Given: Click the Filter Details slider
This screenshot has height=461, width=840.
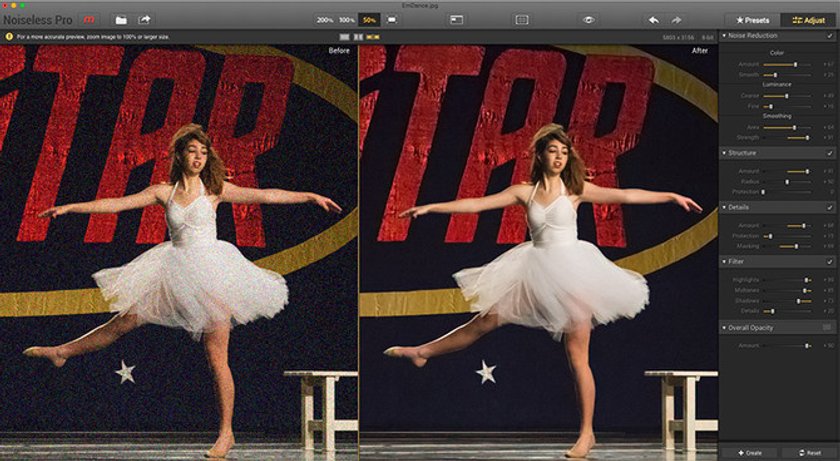Looking at the screenshot, I should [x=786, y=311].
